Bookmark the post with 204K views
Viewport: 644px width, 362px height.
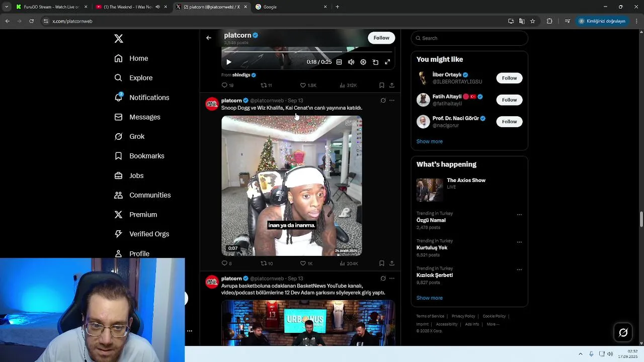[x=382, y=263]
